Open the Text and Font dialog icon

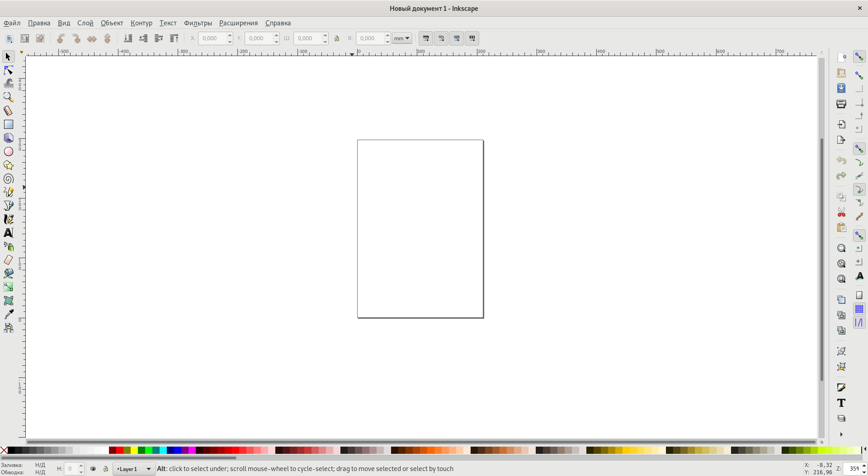click(x=841, y=403)
